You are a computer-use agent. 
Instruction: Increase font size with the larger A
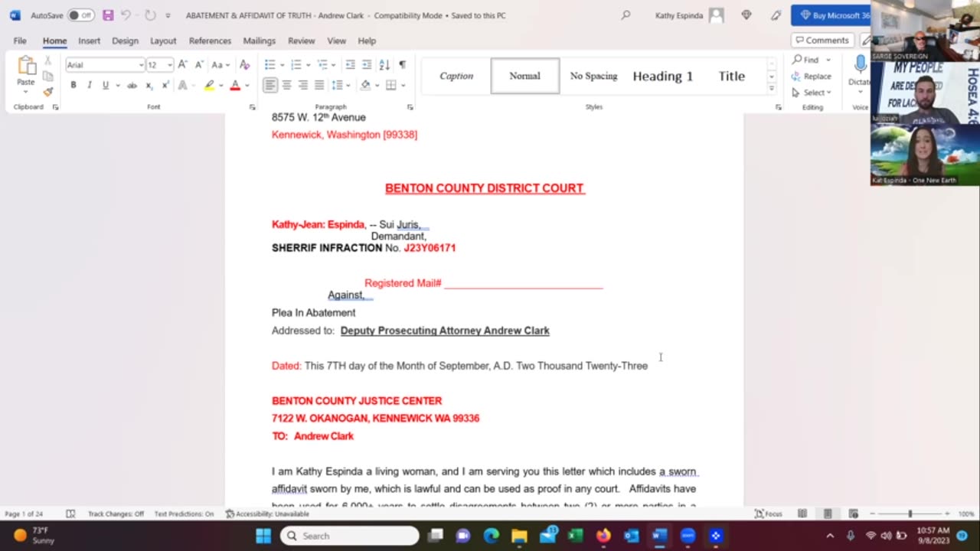pos(182,65)
